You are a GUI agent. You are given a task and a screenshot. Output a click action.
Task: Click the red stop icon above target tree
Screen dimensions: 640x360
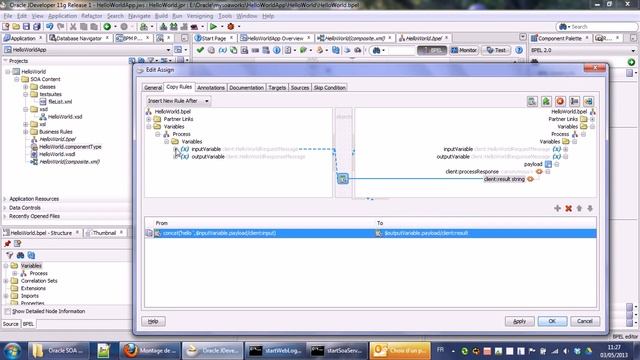pos(560,101)
